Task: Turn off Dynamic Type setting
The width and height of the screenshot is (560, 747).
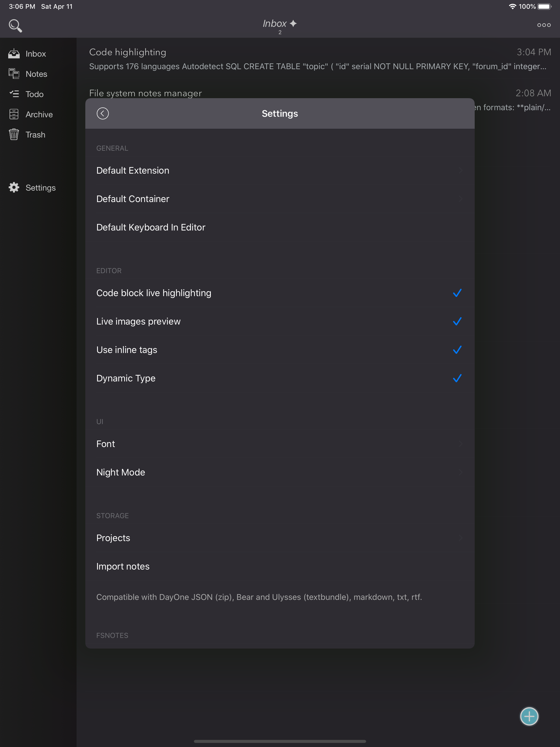Action: [x=457, y=378]
